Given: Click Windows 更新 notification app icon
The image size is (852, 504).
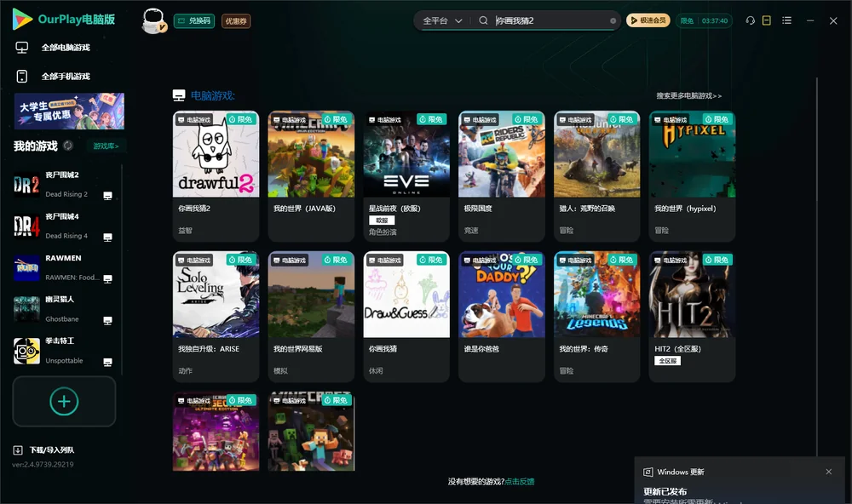Looking at the screenshot, I should (x=648, y=472).
